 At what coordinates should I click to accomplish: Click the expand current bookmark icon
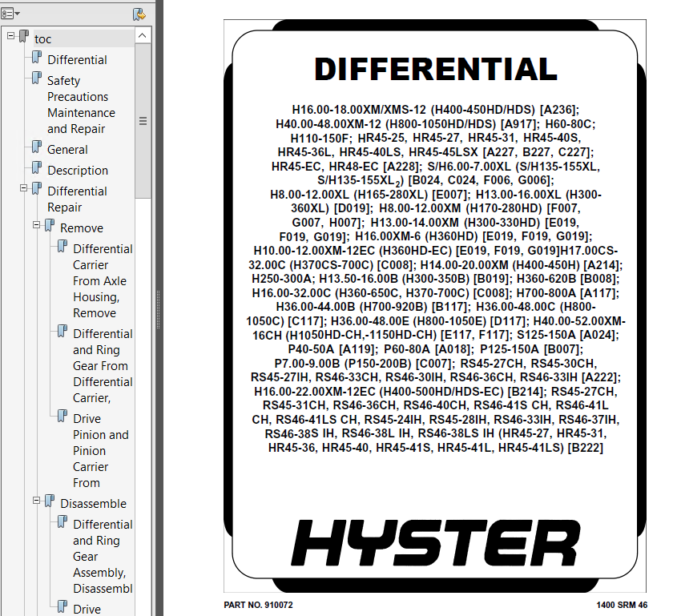pos(139,14)
